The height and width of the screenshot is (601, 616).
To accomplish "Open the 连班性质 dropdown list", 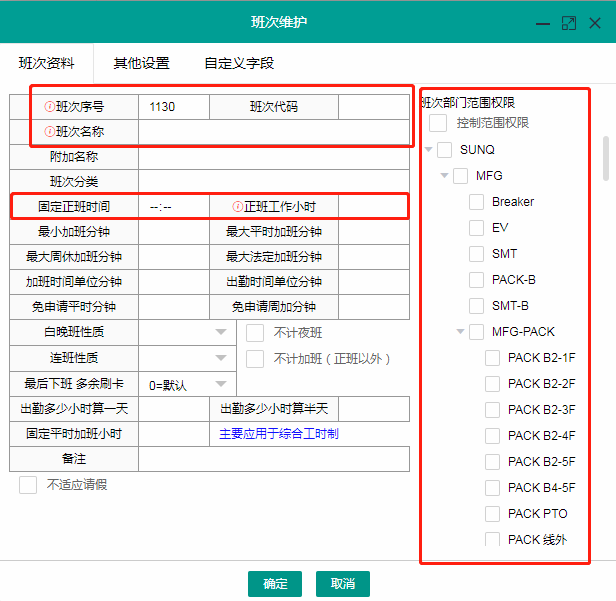I will pos(220,358).
